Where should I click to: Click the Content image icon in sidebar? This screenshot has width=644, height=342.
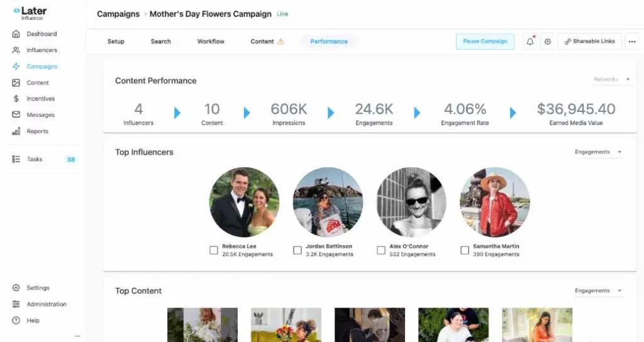(x=16, y=82)
